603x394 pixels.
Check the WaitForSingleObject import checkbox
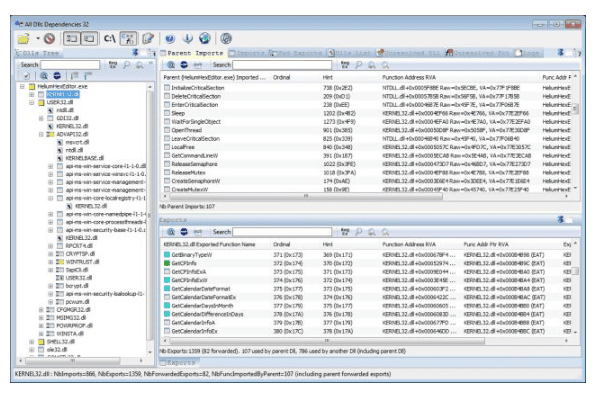click(x=167, y=121)
